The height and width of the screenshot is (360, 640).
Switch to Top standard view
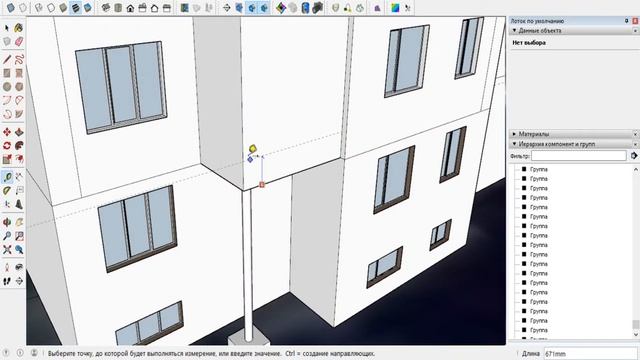point(118,7)
